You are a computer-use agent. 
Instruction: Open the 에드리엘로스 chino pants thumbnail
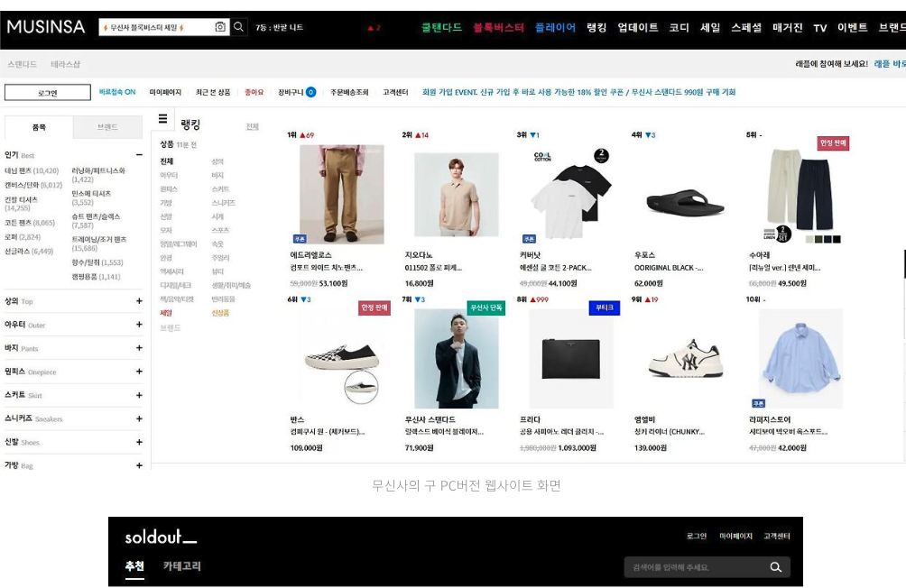coord(341,194)
